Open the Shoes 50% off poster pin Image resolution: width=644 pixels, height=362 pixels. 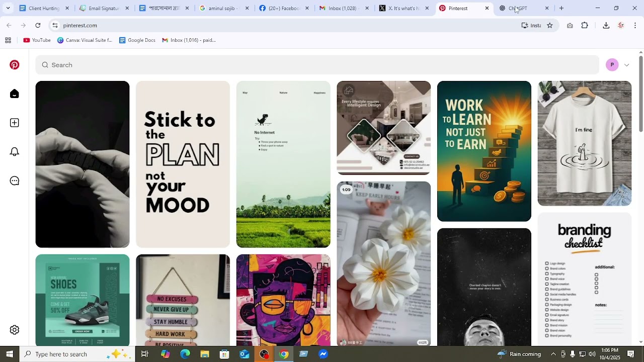click(83, 300)
